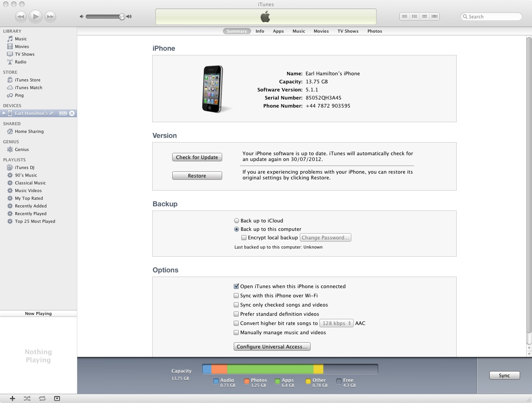
Task: Enable Prefer standard definition videos
Action: [236, 314]
